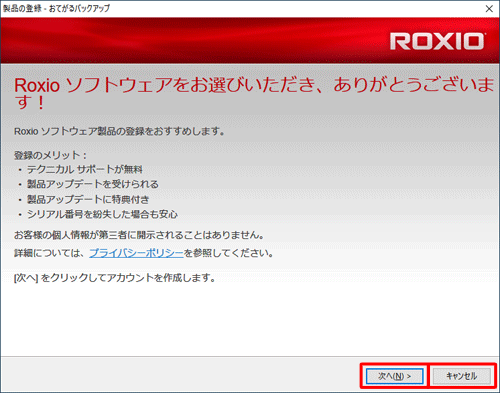Open the プライバシーポリシー link
This screenshot has width=500, height=393.
coord(136,253)
